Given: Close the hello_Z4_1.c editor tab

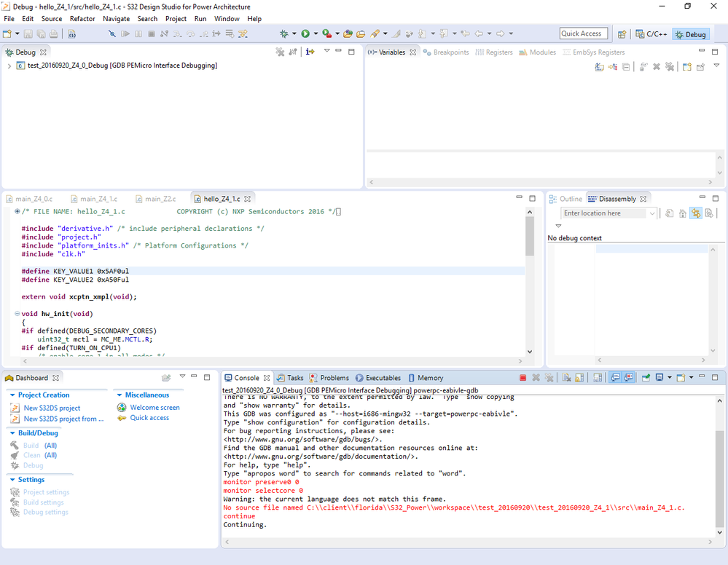Looking at the screenshot, I should [248, 199].
